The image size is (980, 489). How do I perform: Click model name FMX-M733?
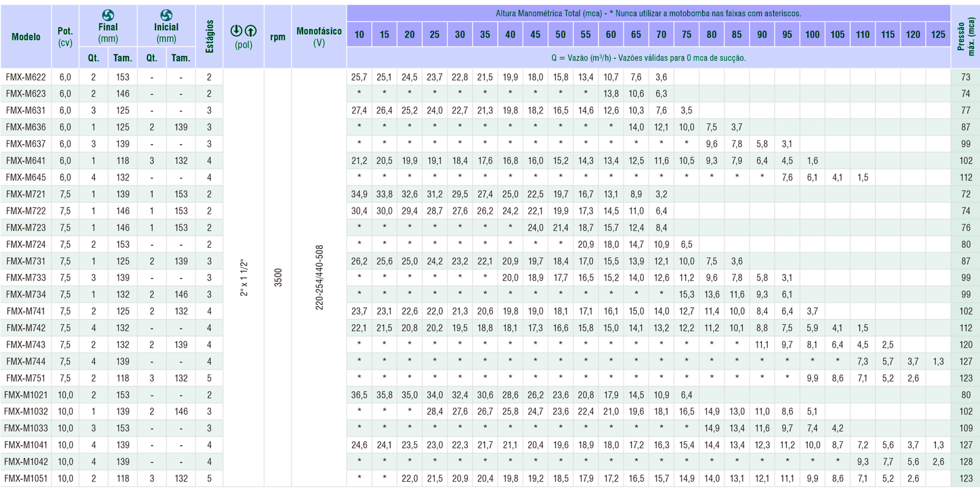(26, 278)
